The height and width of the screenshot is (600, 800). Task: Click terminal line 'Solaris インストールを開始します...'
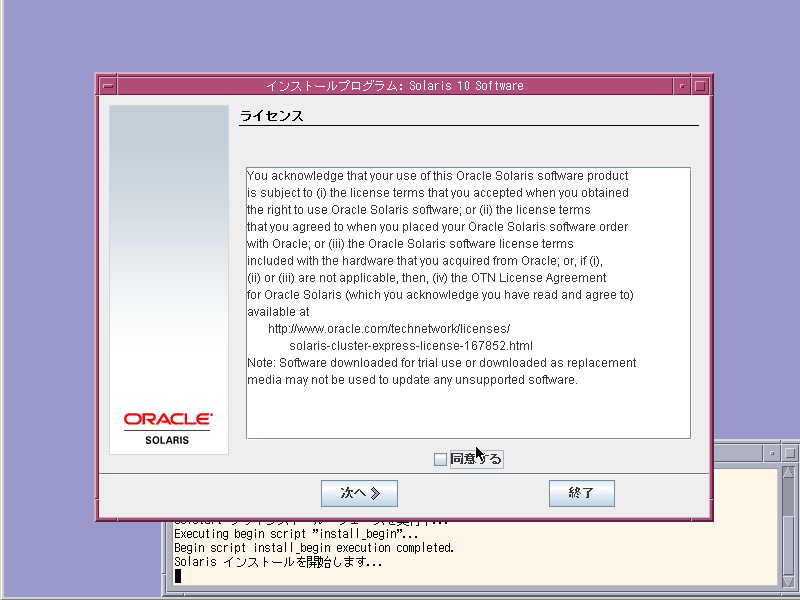278,562
